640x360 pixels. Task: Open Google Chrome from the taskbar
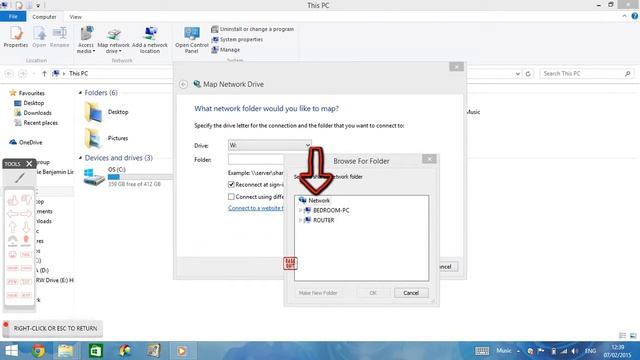pyautogui.click(x=38, y=351)
